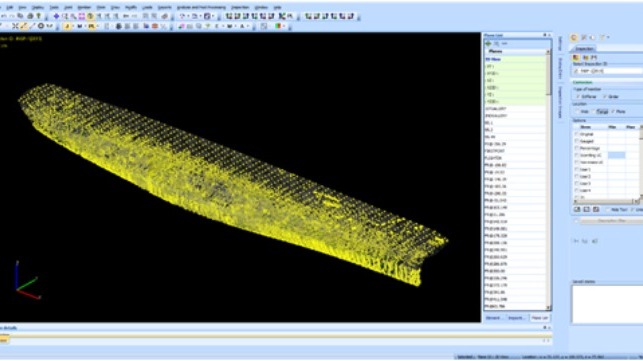Click the orange round icon above Inspection tab
This screenshot has height=361, width=643.
(574, 38)
